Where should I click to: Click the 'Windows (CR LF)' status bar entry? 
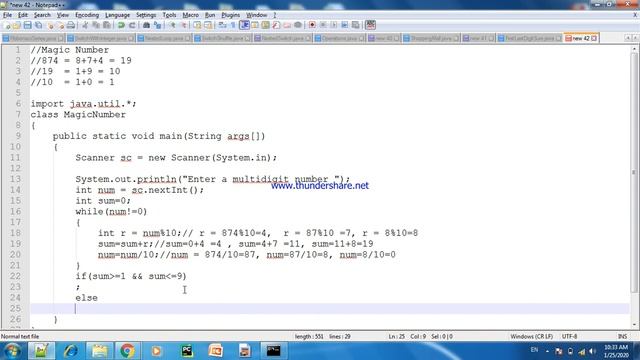[x=531, y=336]
